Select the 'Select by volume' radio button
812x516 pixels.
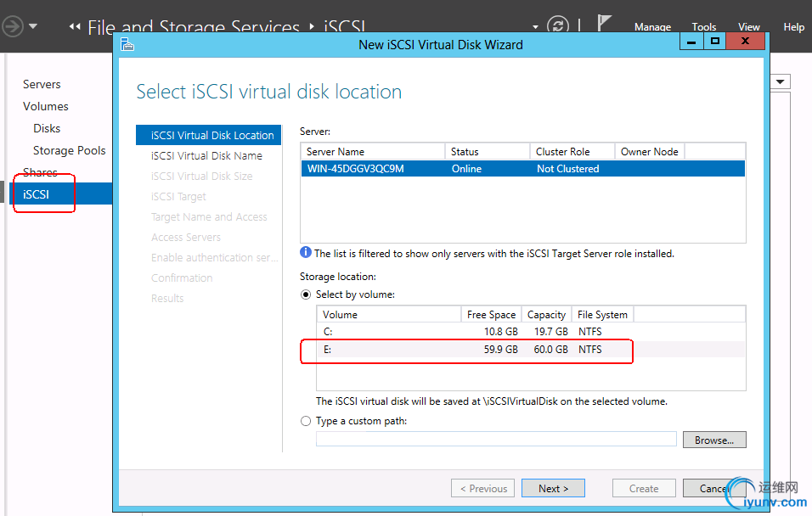[x=306, y=294]
